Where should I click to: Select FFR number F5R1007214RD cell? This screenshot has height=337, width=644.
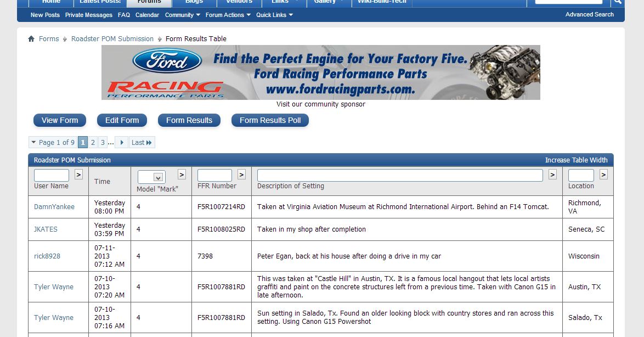(x=221, y=207)
